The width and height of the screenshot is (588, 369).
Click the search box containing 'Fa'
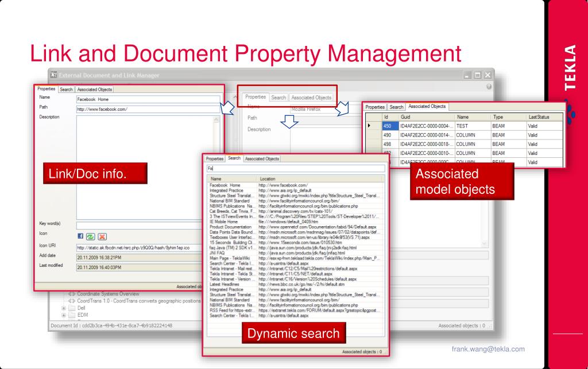click(x=296, y=169)
